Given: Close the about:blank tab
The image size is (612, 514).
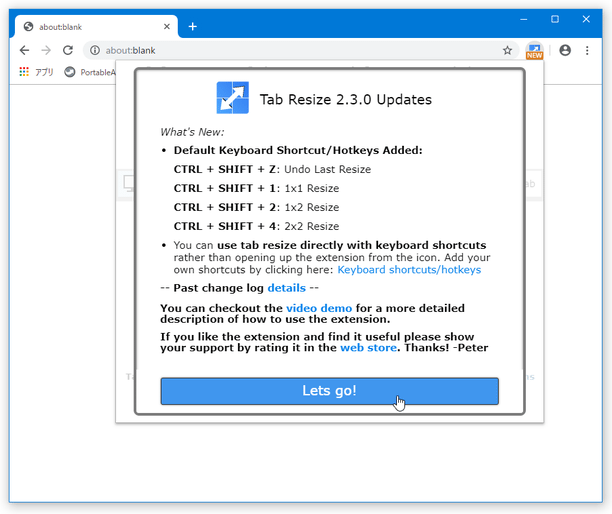Looking at the screenshot, I should (x=167, y=27).
